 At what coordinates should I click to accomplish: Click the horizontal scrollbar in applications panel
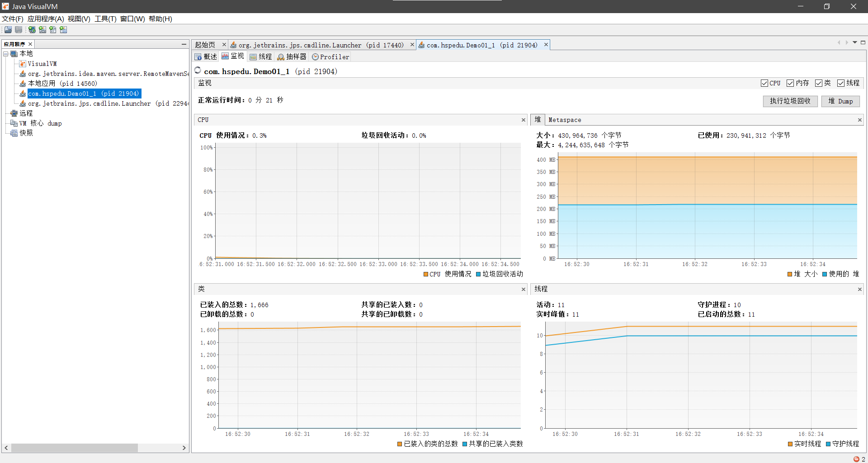[75, 448]
